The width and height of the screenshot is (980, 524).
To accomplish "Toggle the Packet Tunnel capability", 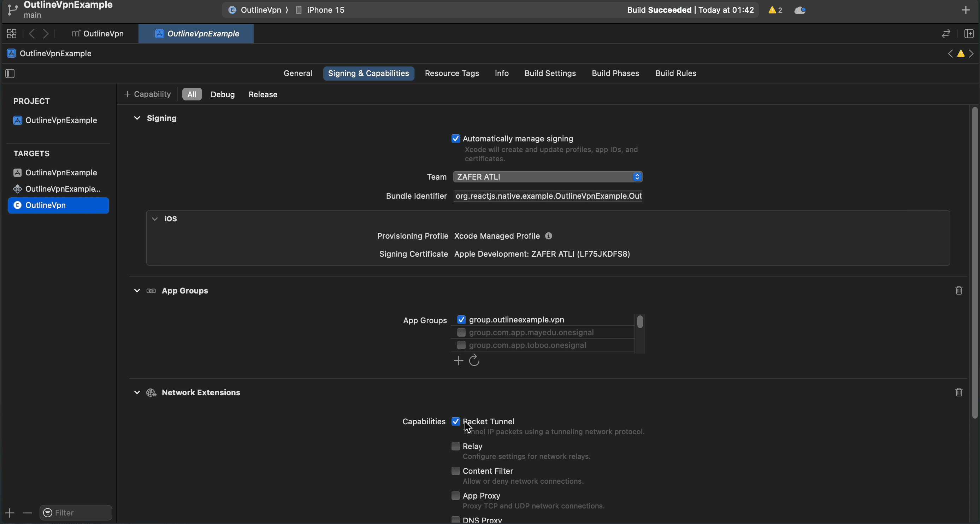I will 455,421.
